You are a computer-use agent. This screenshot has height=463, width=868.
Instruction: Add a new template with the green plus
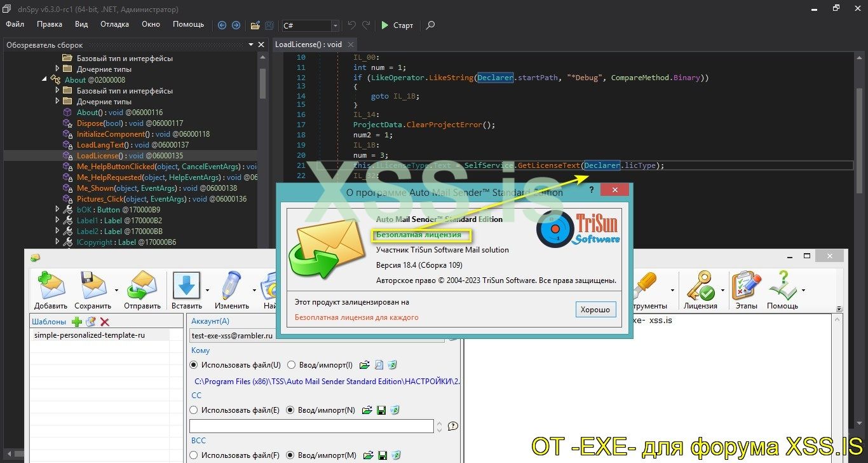point(77,322)
